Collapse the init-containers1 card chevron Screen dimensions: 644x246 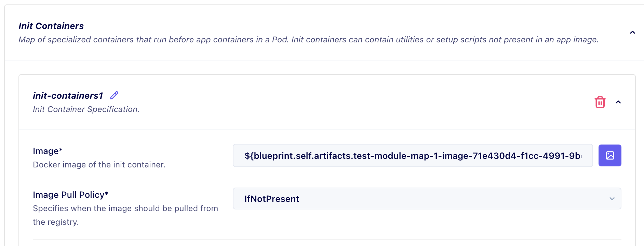[x=618, y=102]
